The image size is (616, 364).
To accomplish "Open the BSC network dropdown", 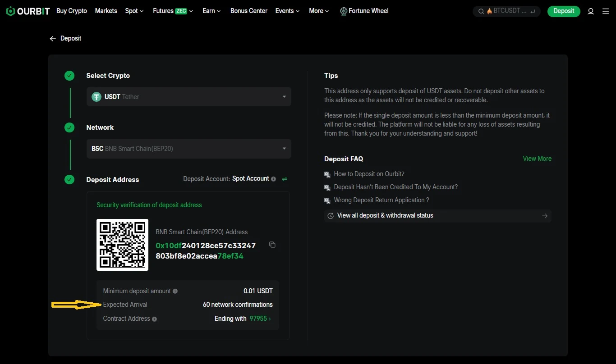I will click(188, 149).
